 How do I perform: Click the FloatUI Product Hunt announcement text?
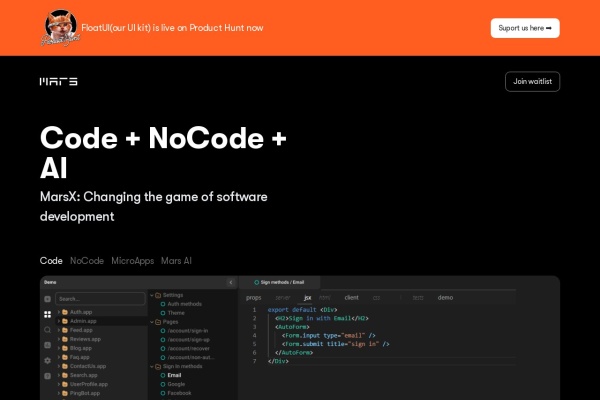(172, 28)
